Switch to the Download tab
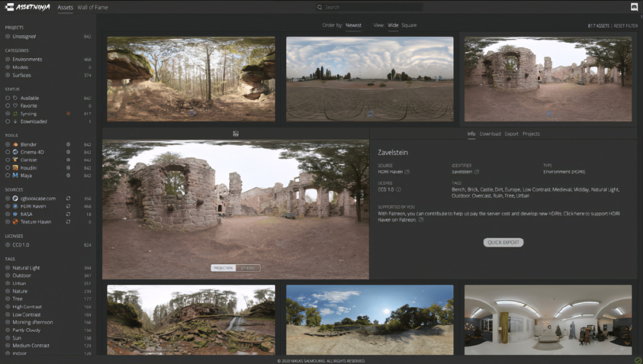Image resolution: width=643 pixels, height=364 pixels. click(x=490, y=134)
